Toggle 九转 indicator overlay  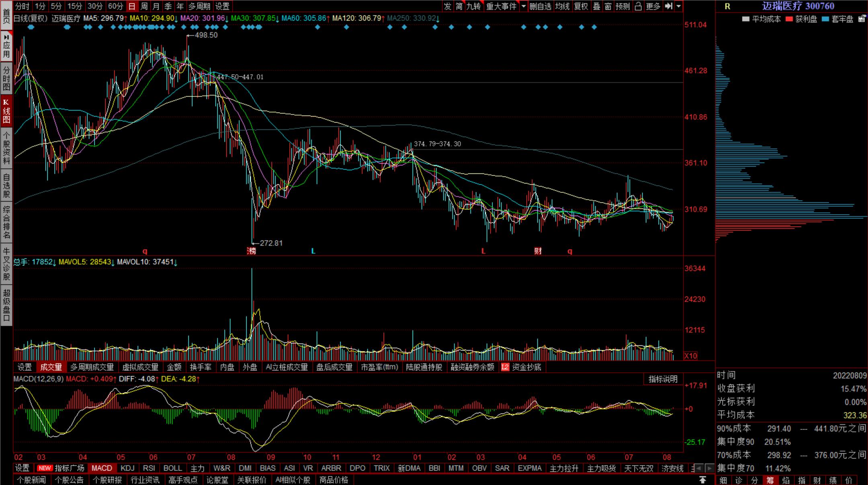pos(474,6)
